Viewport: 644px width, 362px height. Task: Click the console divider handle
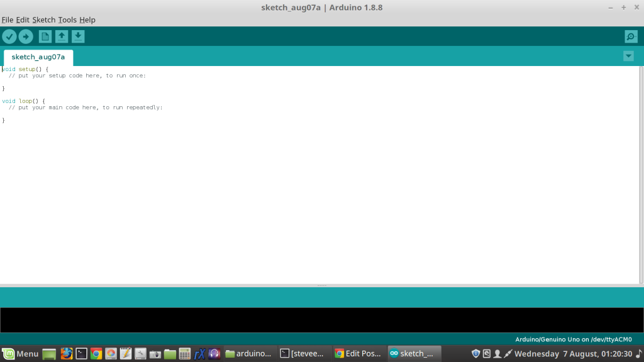click(322, 286)
